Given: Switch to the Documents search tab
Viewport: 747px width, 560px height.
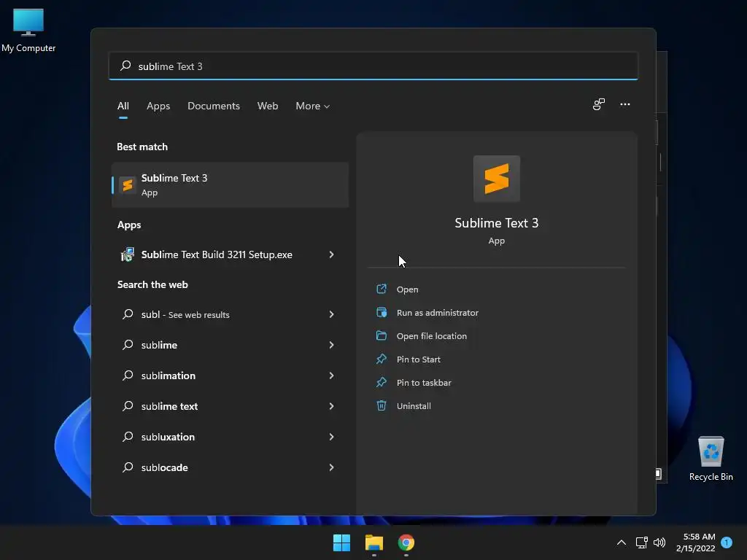Looking at the screenshot, I should [214, 106].
